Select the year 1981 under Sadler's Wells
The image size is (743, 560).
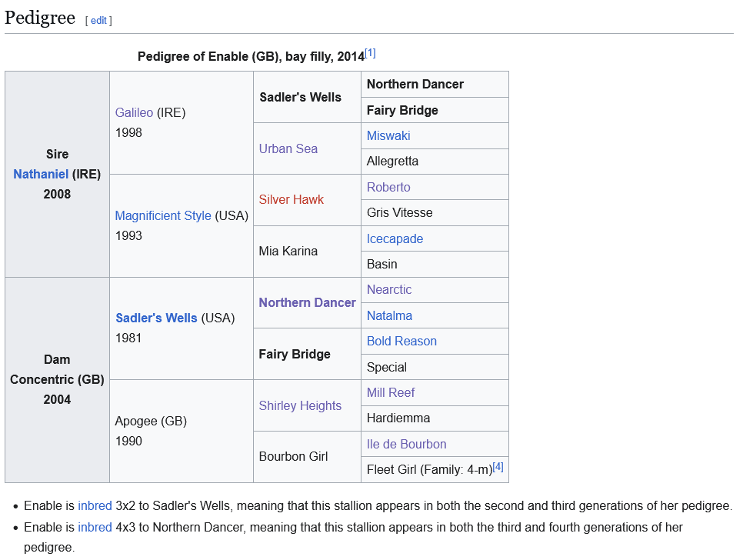point(128,338)
